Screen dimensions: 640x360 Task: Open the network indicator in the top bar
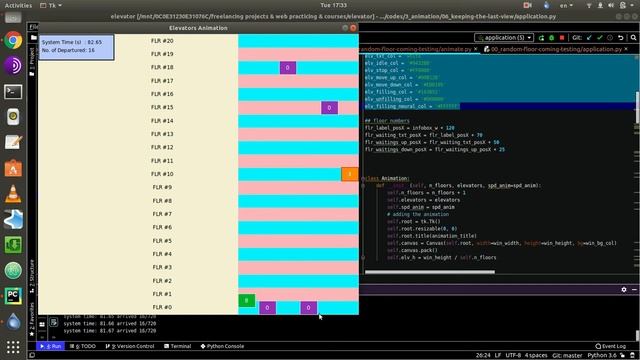pyautogui.click(x=589, y=5)
